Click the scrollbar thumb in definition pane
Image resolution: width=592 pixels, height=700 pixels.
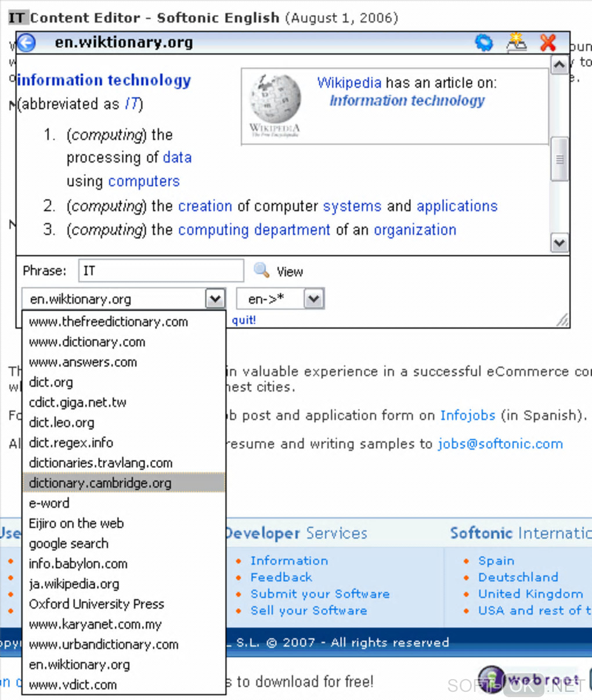(559, 159)
